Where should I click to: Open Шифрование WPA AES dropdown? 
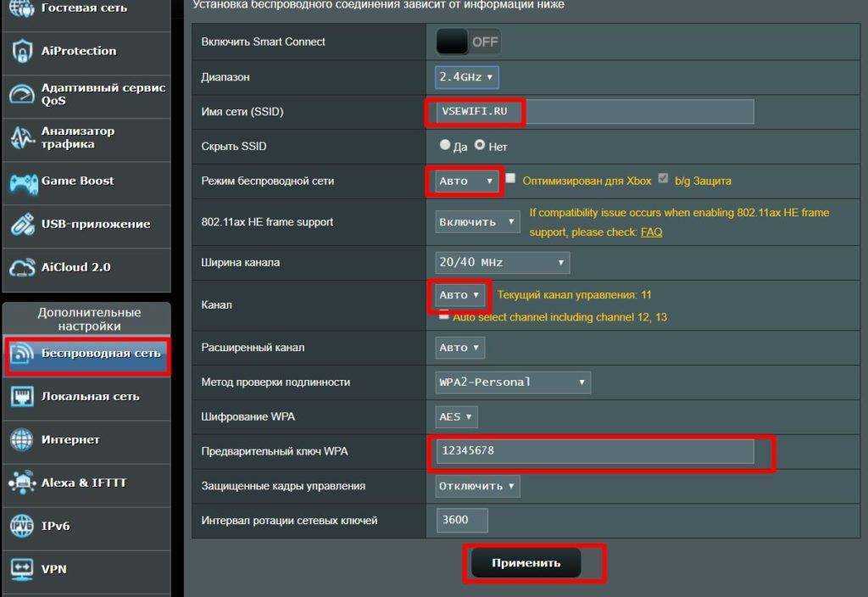click(x=456, y=416)
